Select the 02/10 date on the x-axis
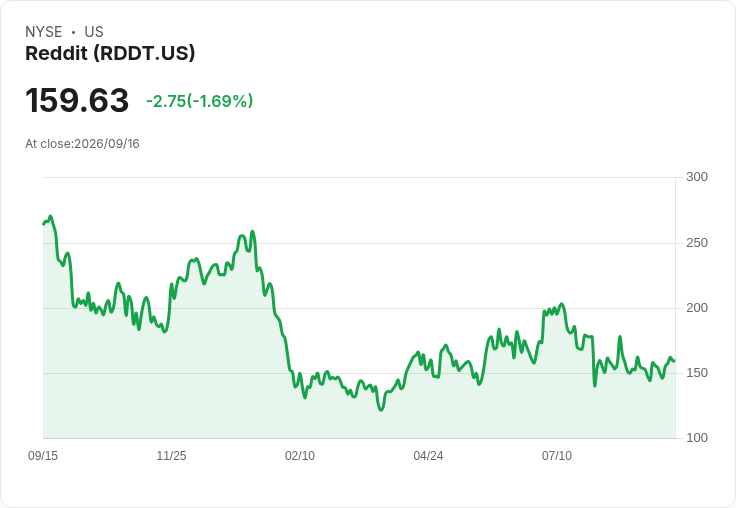 300,455
